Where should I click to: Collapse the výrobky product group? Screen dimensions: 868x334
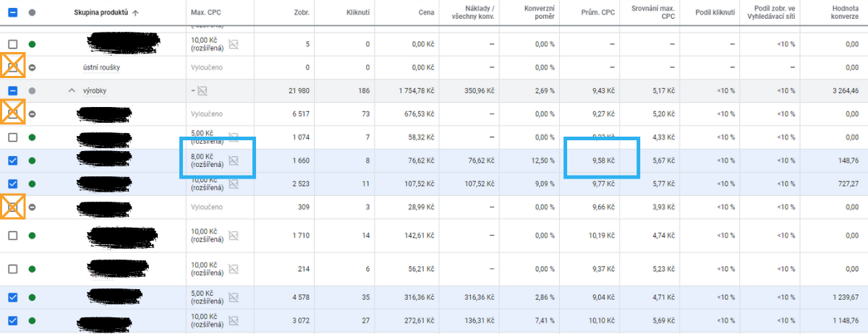[x=72, y=91]
